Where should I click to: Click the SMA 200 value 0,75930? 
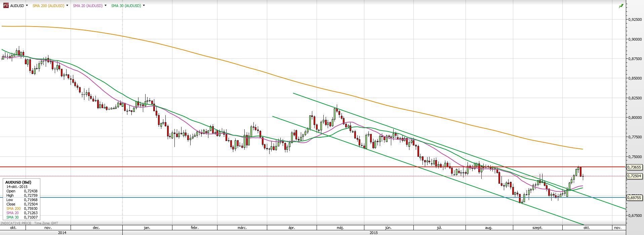(31, 208)
